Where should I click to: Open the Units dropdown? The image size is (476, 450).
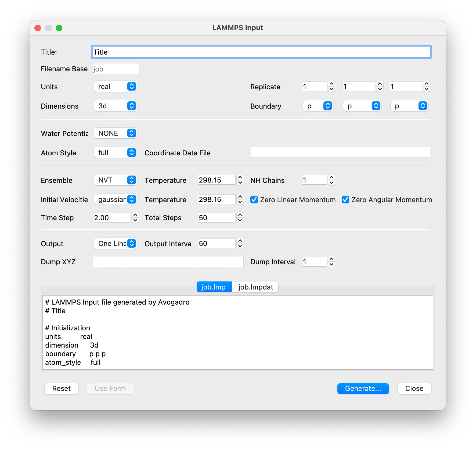(x=116, y=87)
